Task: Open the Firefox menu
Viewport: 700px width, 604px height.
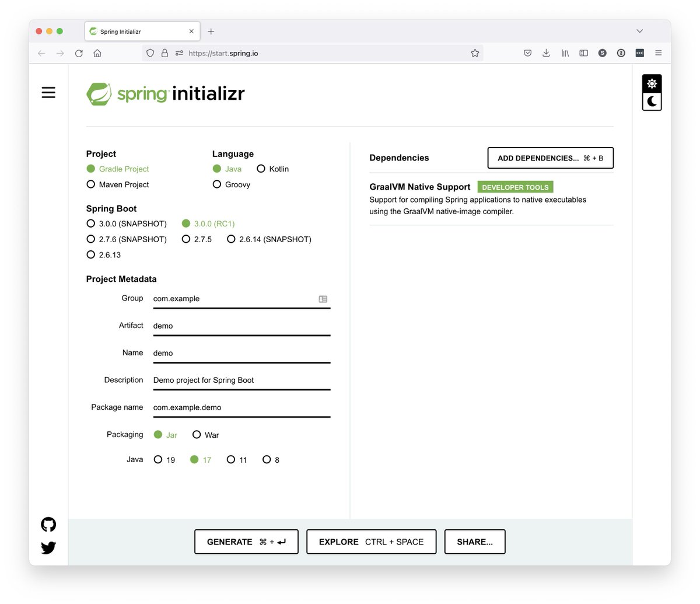Action: point(658,53)
